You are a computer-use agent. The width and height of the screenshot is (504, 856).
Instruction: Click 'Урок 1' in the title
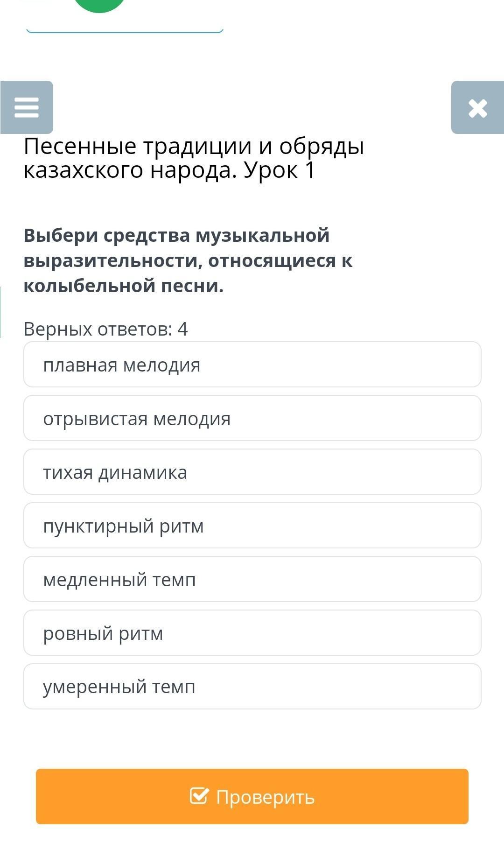280,170
